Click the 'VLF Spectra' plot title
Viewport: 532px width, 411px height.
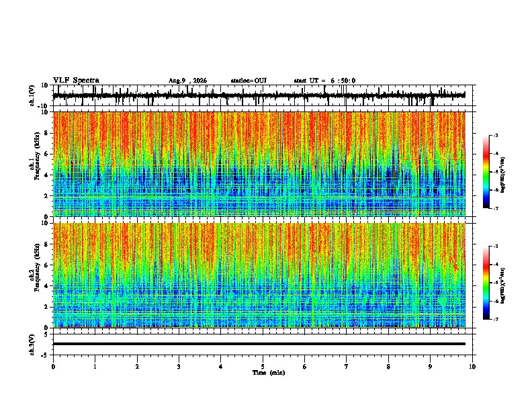click(x=76, y=81)
